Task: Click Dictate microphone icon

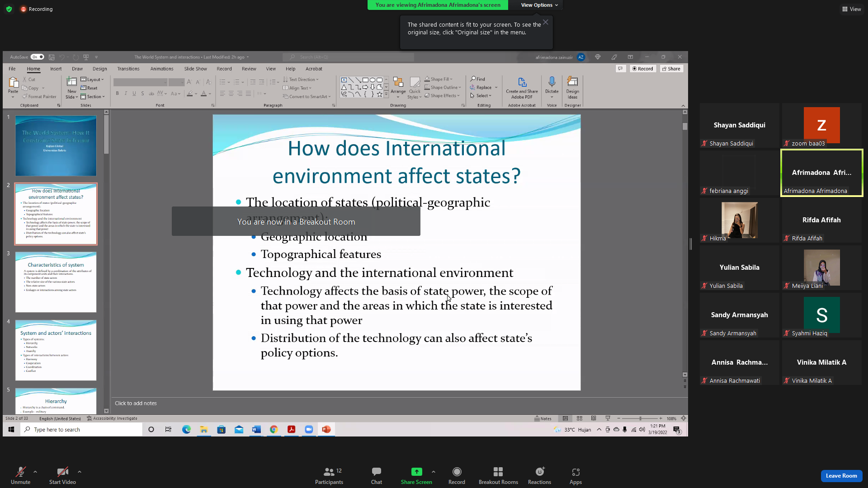Action: [x=552, y=82]
